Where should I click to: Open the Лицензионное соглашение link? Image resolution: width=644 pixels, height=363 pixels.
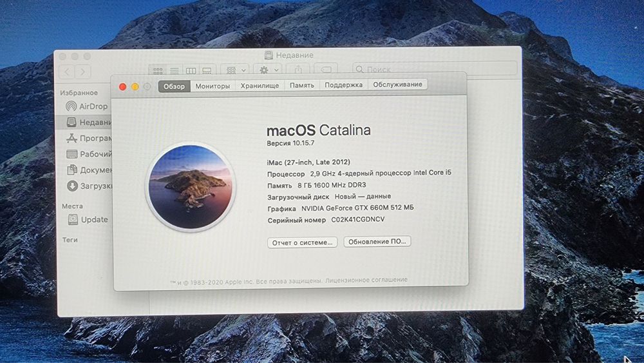tap(366, 280)
